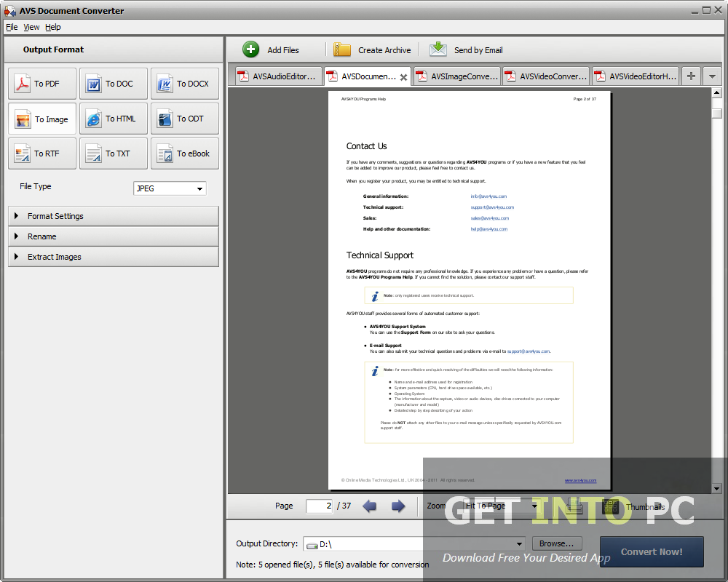This screenshot has height=582, width=728.
Task: Open the File Type JPEG dropdown
Action: (x=170, y=188)
